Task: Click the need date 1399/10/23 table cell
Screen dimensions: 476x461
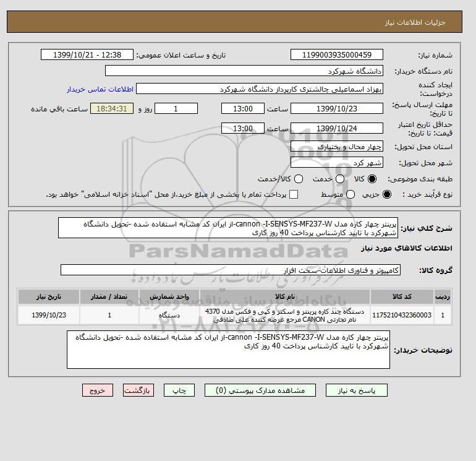Action: pyautogui.click(x=49, y=315)
